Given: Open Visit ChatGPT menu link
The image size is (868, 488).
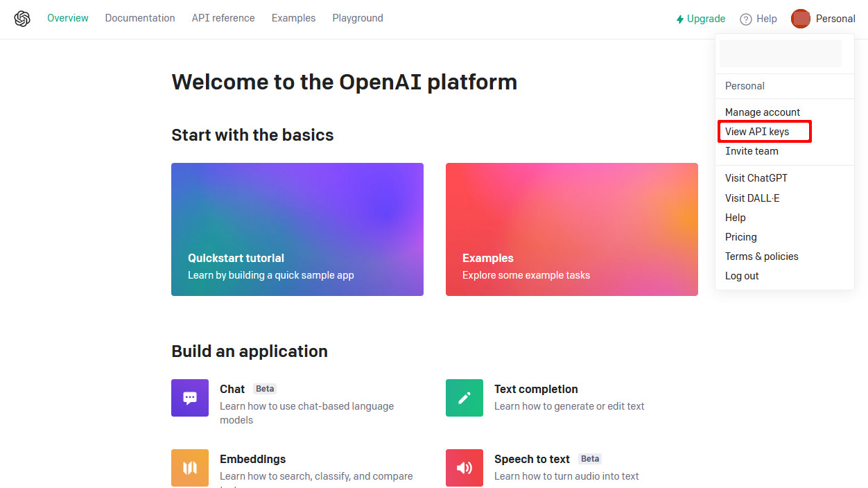Looking at the screenshot, I should (756, 178).
